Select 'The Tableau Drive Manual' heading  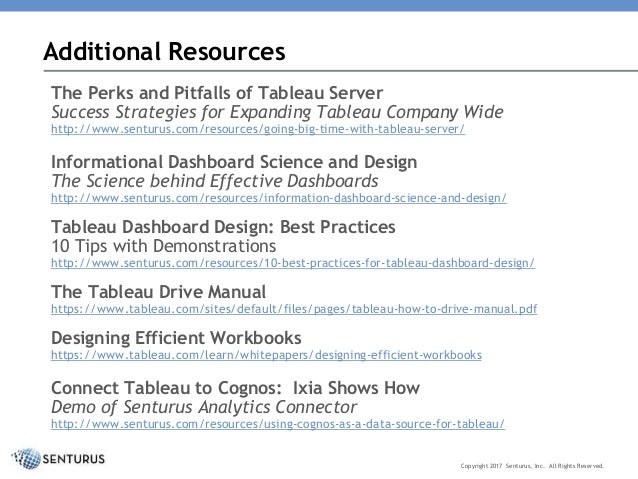click(x=158, y=292)
